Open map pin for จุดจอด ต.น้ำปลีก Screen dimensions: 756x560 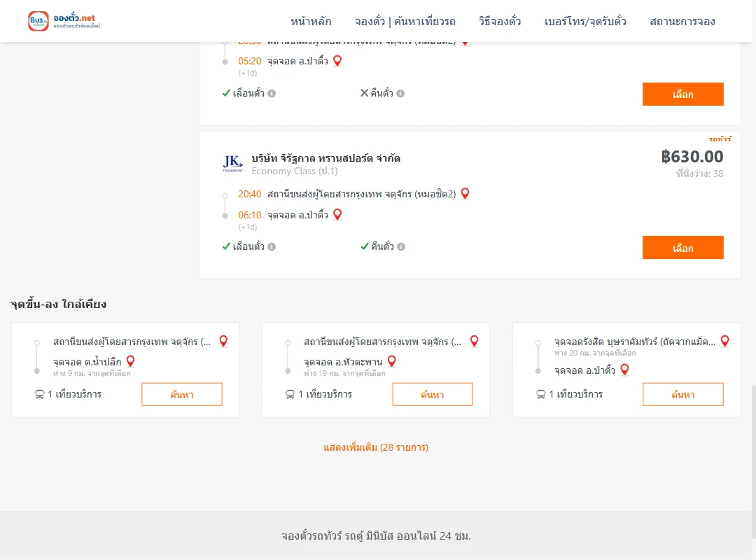131,360
